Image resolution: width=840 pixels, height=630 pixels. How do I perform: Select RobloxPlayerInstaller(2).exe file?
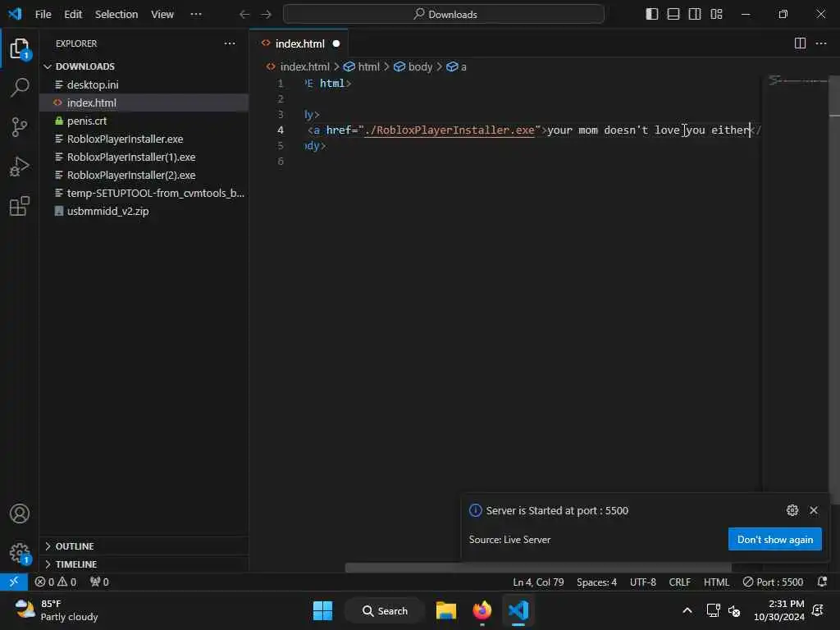pyautogui.click(x=144, y=176)
